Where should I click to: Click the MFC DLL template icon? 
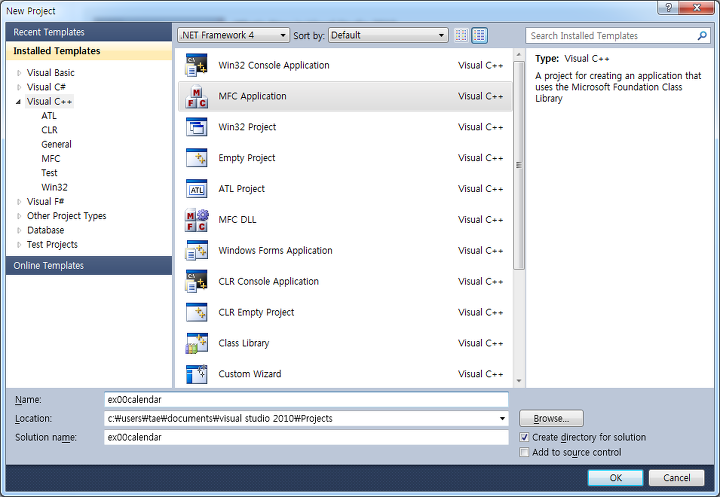pyautogui.click(x=197, y=220)
